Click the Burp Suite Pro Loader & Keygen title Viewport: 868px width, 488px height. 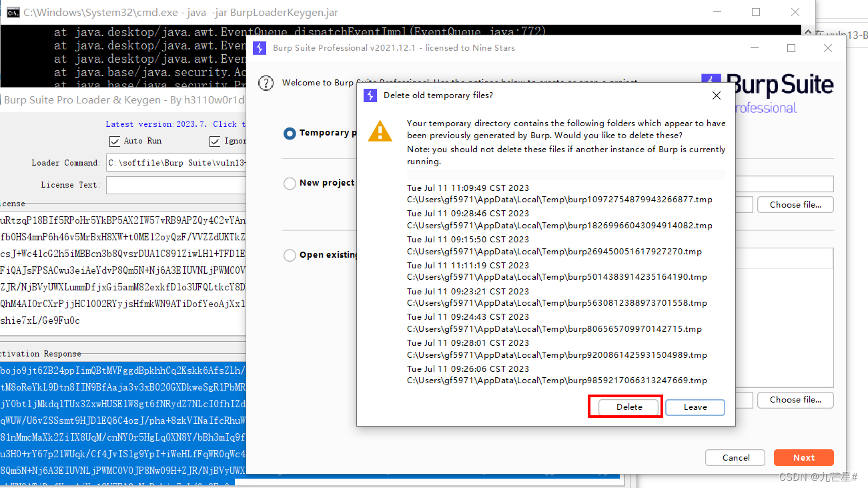pyautogui.click(x=124, y=100)
